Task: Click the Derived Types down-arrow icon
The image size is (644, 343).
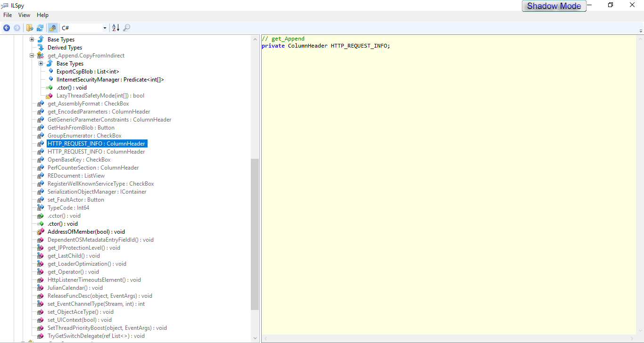Action: pos(41,48)
